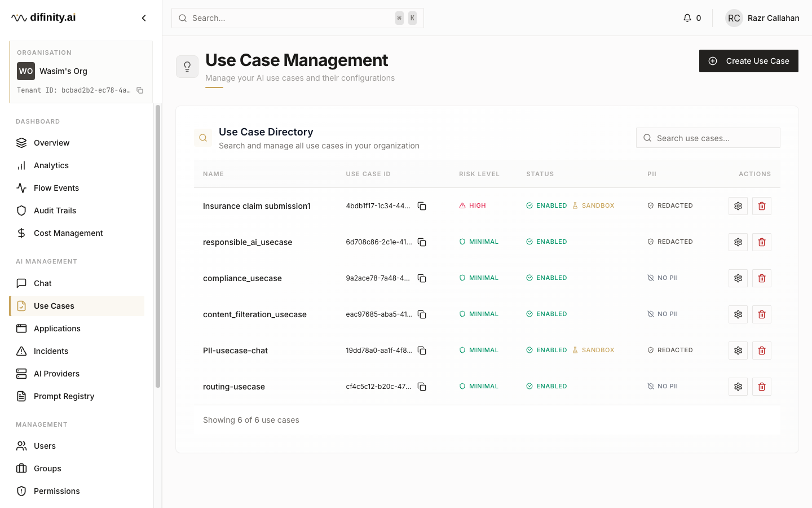
Task: Go to the Overview dashboard
Action: coord(77,143)
